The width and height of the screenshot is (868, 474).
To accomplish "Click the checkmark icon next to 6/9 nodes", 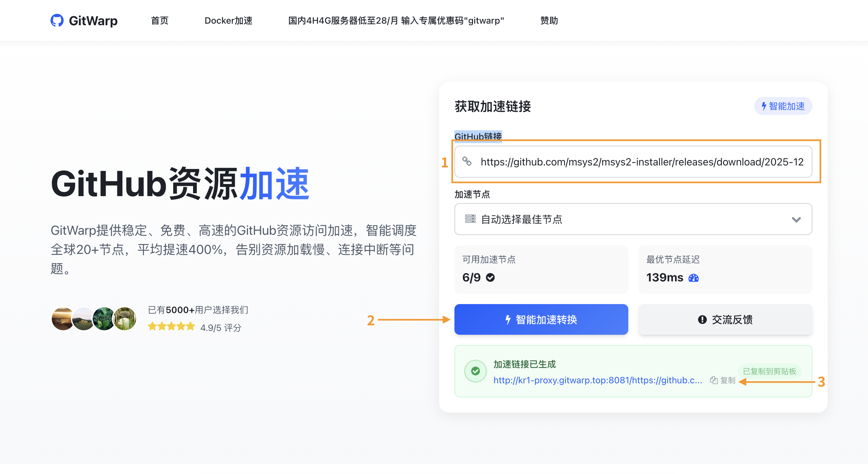I will tap(491, 277).
